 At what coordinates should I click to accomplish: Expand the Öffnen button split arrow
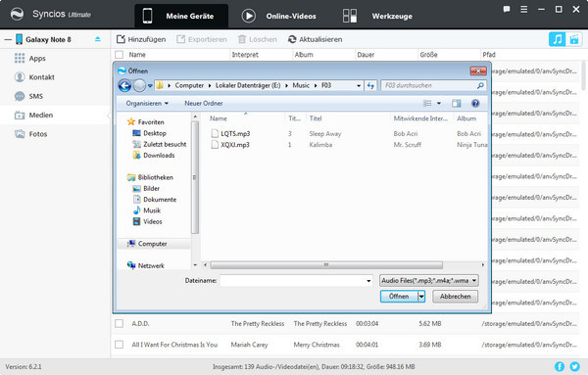(421, 297)
